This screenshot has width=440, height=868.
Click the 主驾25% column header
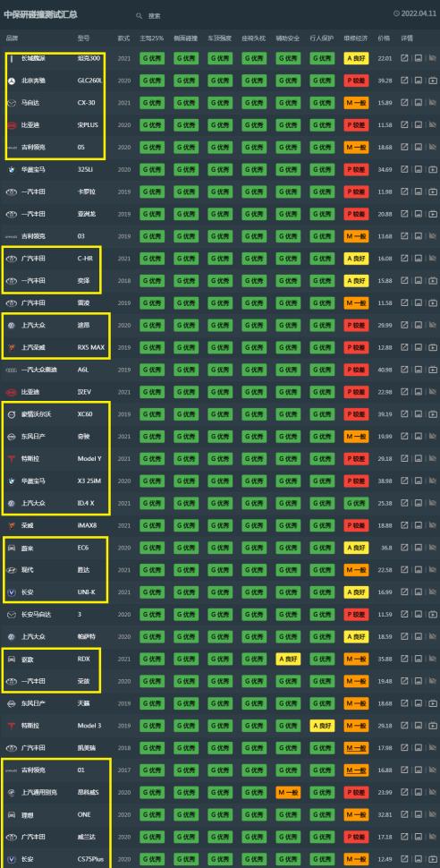click(x=152, y=38)
